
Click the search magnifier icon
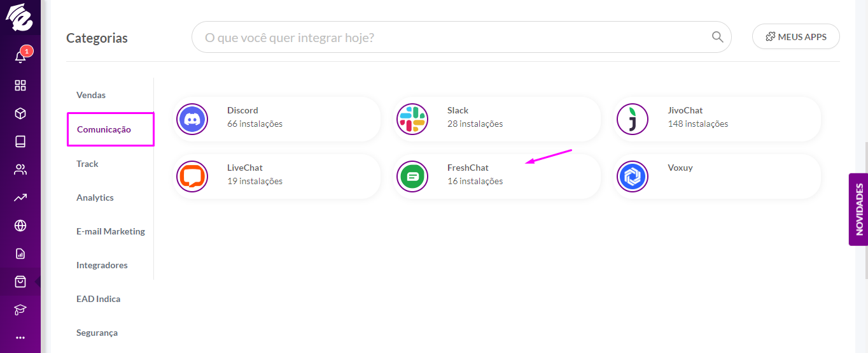[717, 37]
